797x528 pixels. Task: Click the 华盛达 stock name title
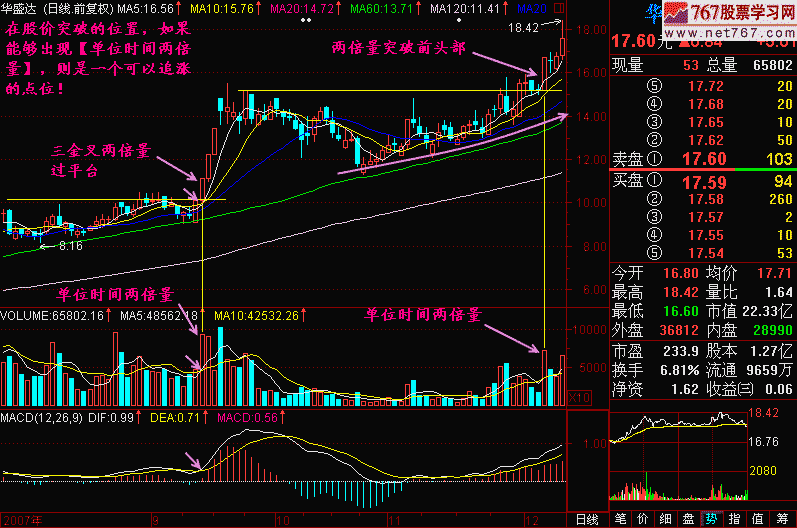(x=23, y=8)
